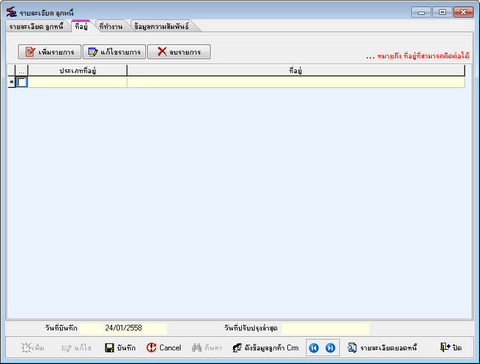This screenshot has height=364, width=480.
Task: Click the แก้ไขรายการ (edit item) button
Action: [x=114, y=52]
